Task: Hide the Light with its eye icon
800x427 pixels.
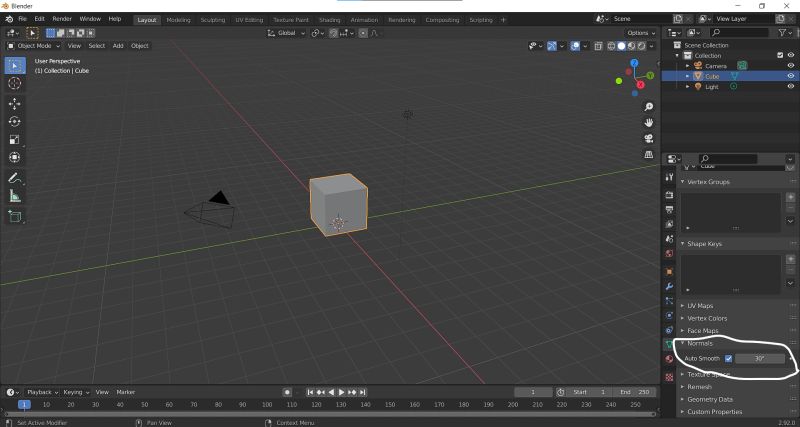Action: click(791, 87)
